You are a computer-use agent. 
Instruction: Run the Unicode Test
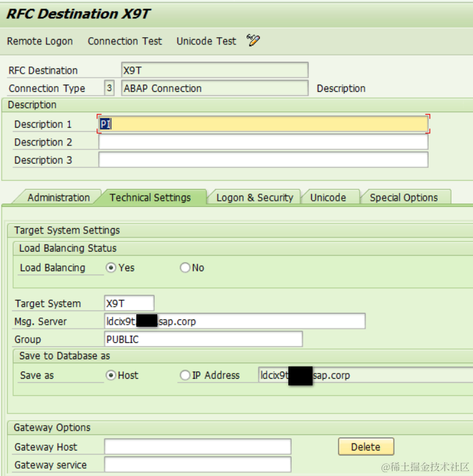[x=206, y=41]
